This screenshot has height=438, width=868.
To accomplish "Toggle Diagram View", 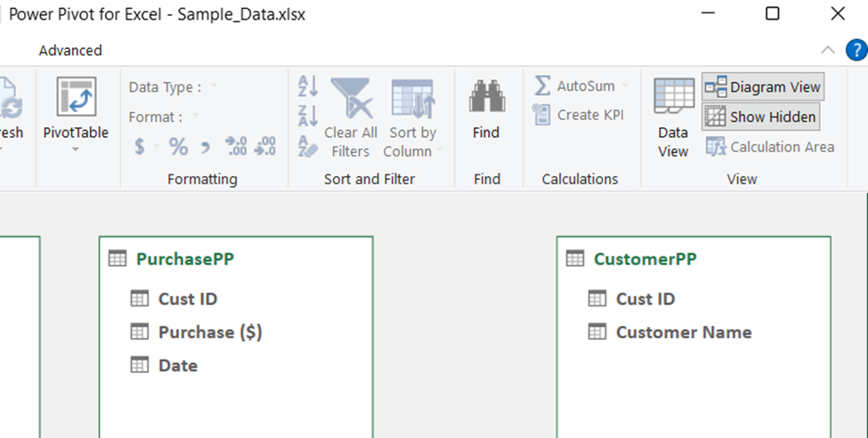I will pos(763,87).
